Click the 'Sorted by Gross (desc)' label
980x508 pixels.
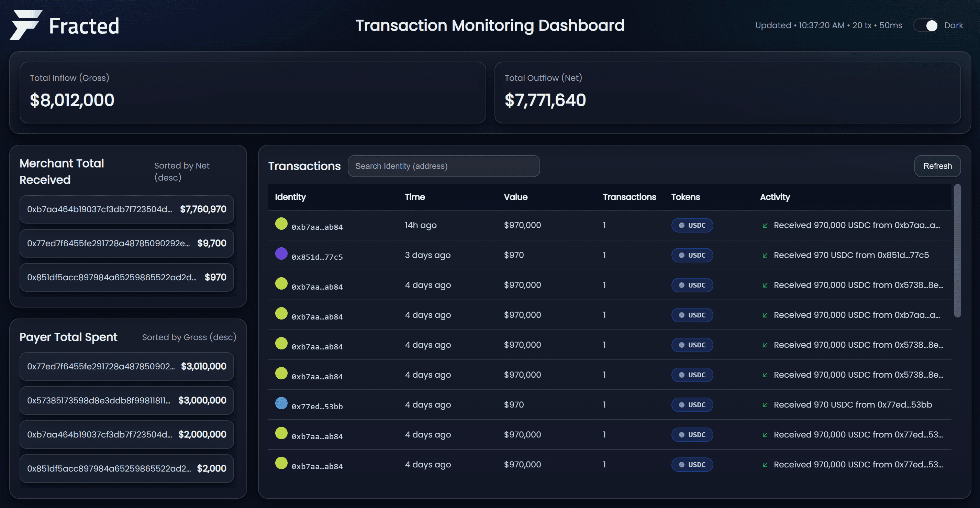pos(189,337)
